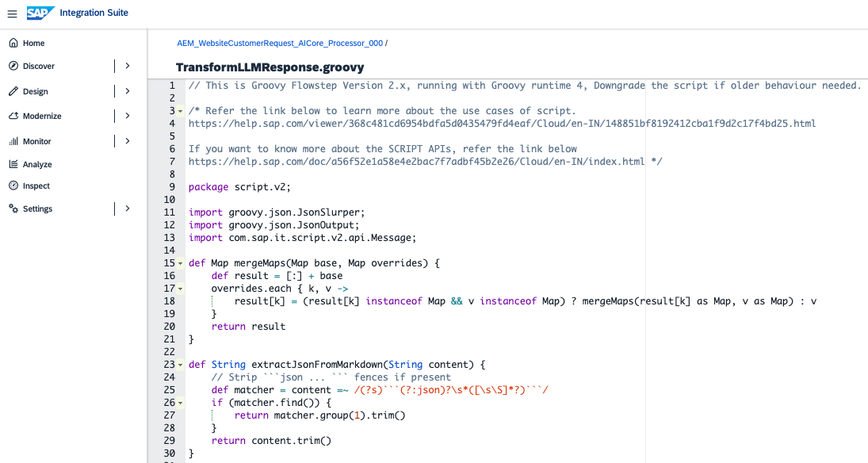Click the com.sap.it.script.v2.api.Message import

click(x=302, y=238)
